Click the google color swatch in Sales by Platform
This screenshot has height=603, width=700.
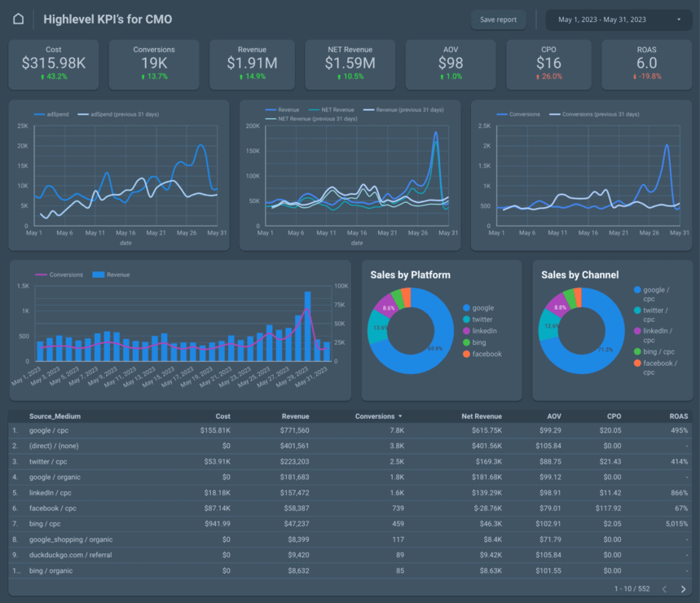466,308
